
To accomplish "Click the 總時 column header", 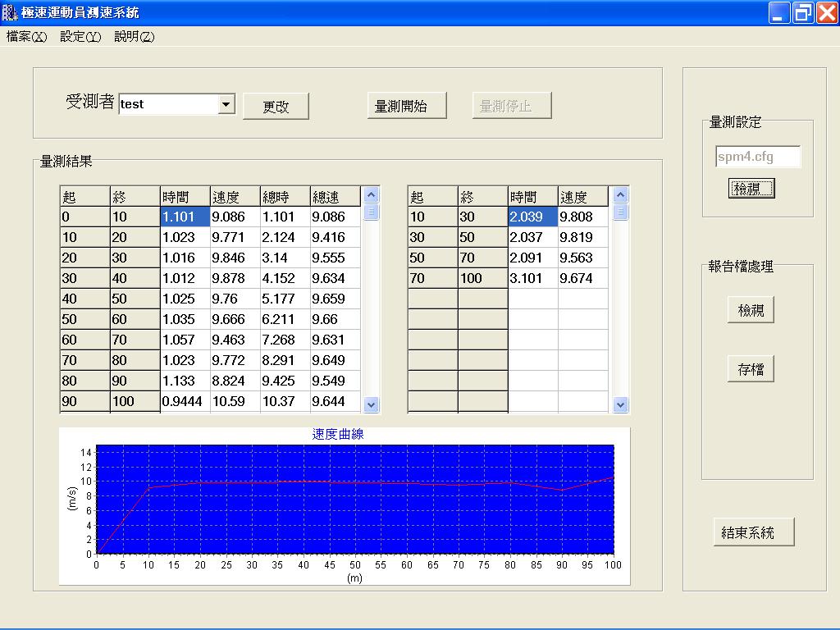I will [285, 197].
